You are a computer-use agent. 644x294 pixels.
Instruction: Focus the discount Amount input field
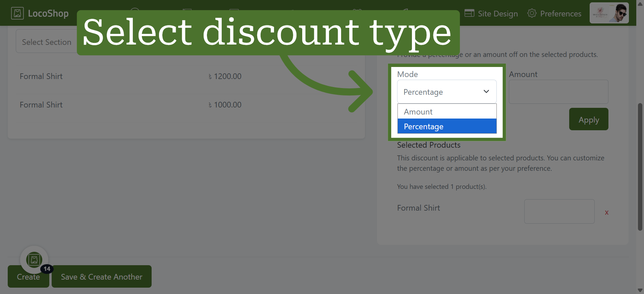[x=558, y=92]
